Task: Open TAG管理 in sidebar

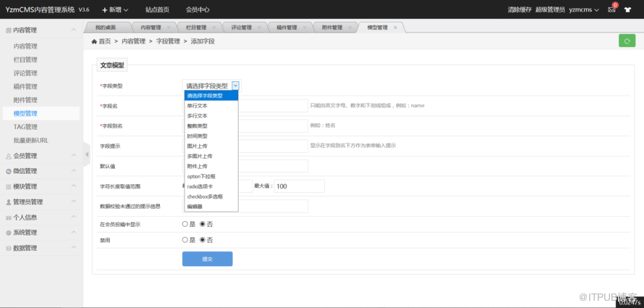Action: point(25,127)
